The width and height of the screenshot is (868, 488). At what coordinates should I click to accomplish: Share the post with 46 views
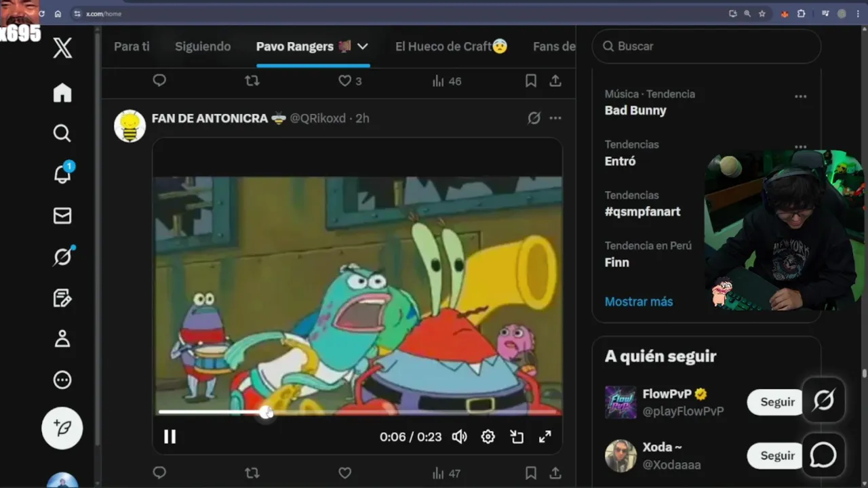click(555, 81)
